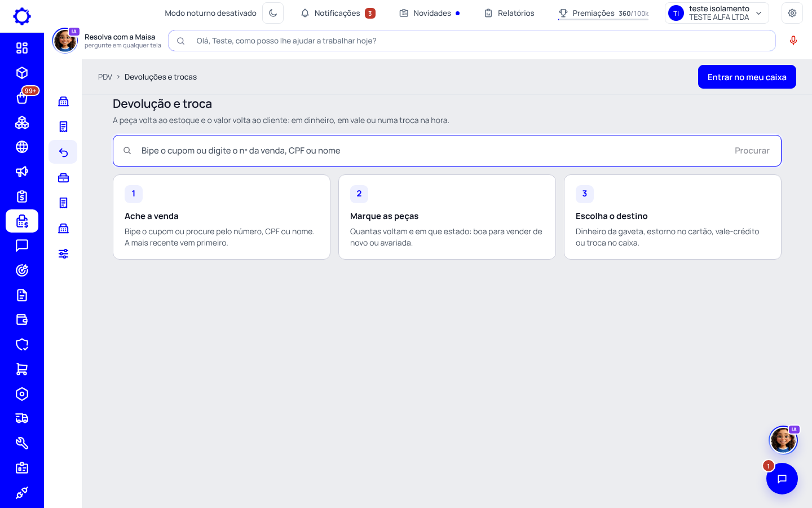Select the return arrow icon in submenu

click(x=63, y=152)
